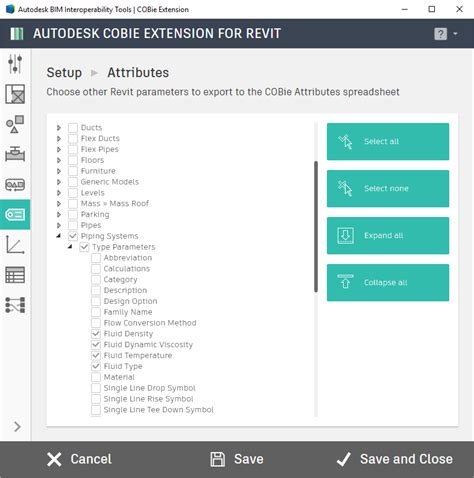Uncheck the Piping Systems checkbox
The image size is (474, 478).
tap(73, 236)
